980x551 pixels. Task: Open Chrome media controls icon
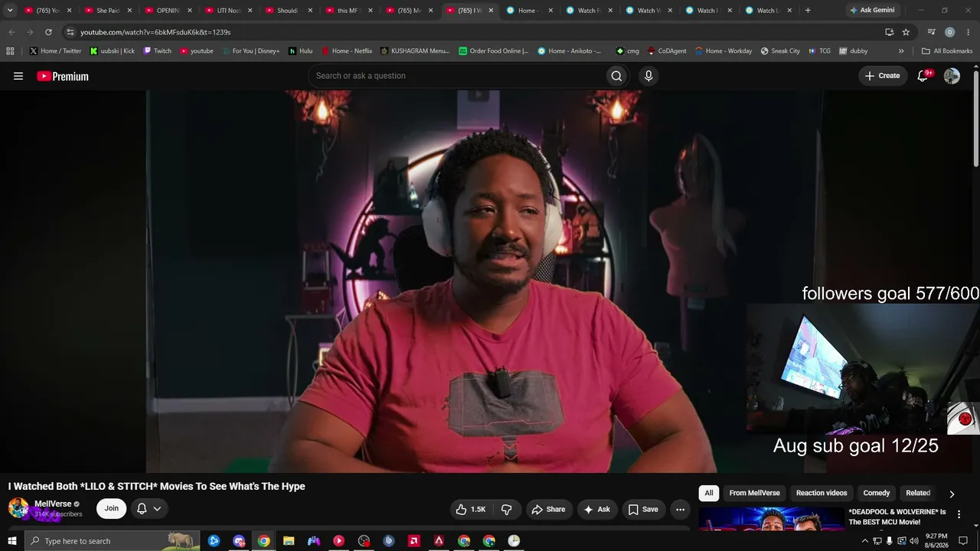pos(932,32)
